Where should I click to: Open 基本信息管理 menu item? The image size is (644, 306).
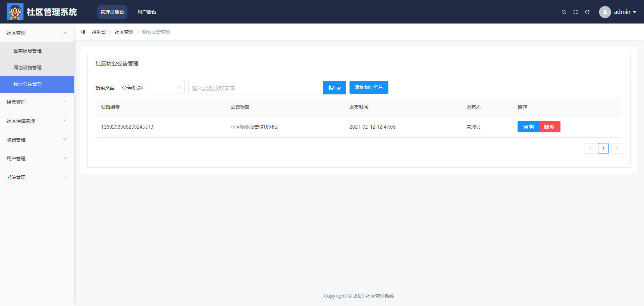tap(28, 51)
